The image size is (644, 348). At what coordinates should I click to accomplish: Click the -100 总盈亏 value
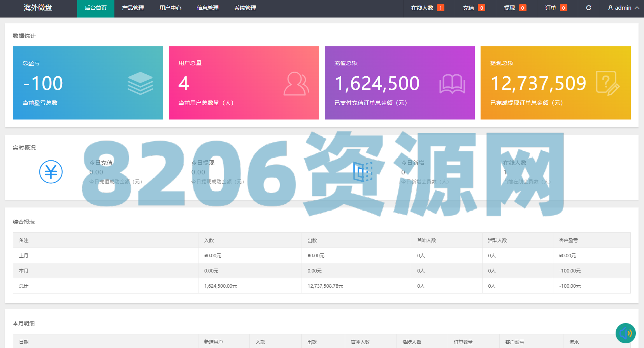point(43,83)
